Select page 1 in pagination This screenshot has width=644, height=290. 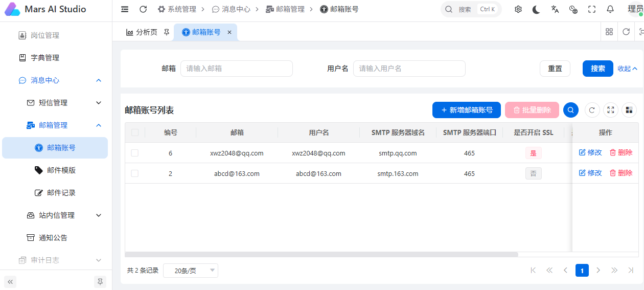582,270
